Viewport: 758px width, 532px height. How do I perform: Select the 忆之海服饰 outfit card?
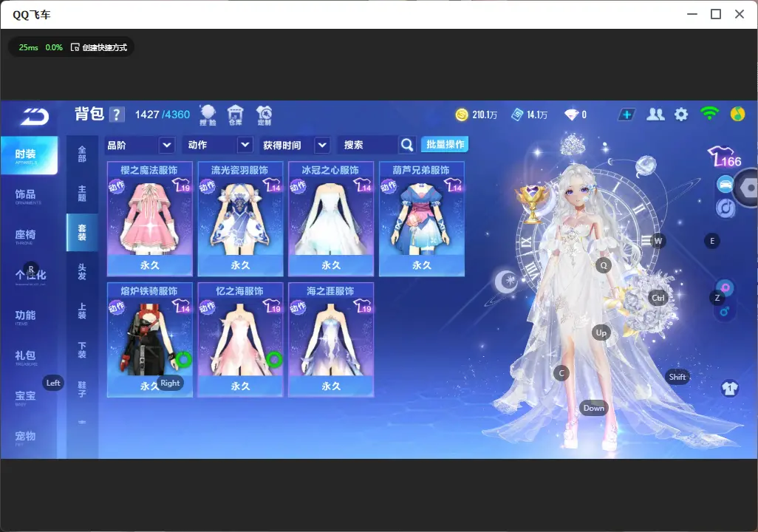tap(240, 340)
